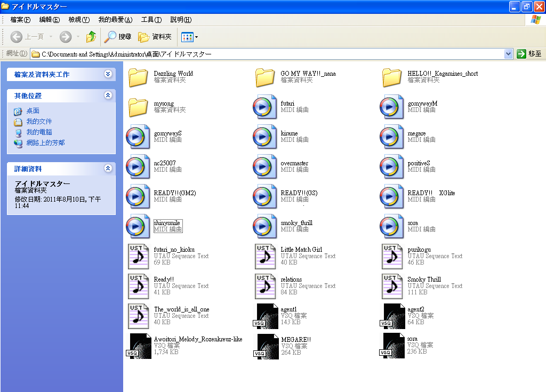Collapse the 詳細資料 panel

(x=108, y=169)
